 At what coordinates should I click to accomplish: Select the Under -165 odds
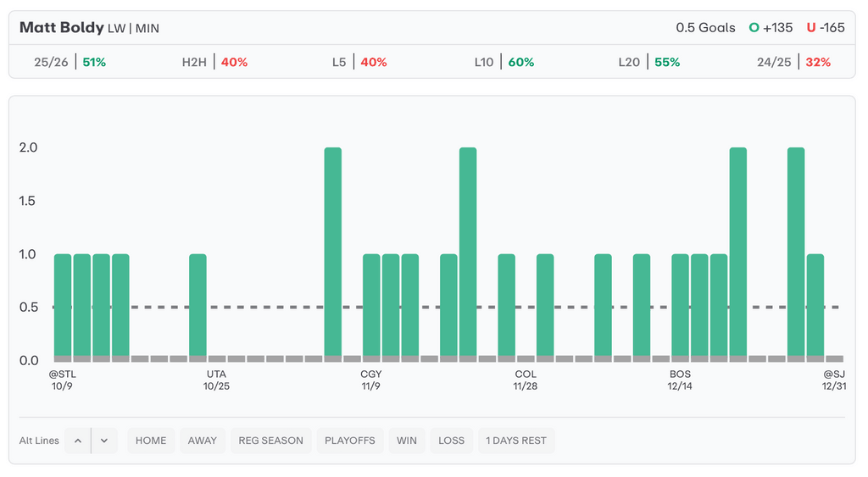click(825, 28)
